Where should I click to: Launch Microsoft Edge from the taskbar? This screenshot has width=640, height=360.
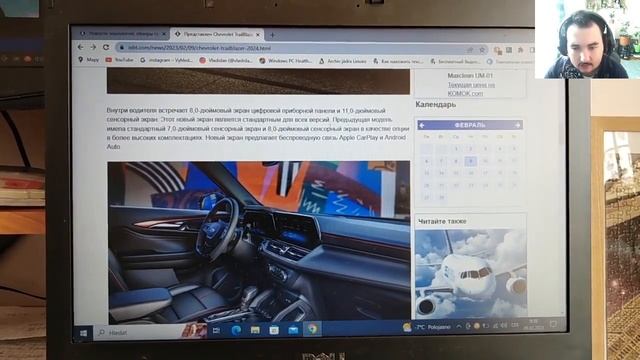pyautogui.click(x=236, y=330)
